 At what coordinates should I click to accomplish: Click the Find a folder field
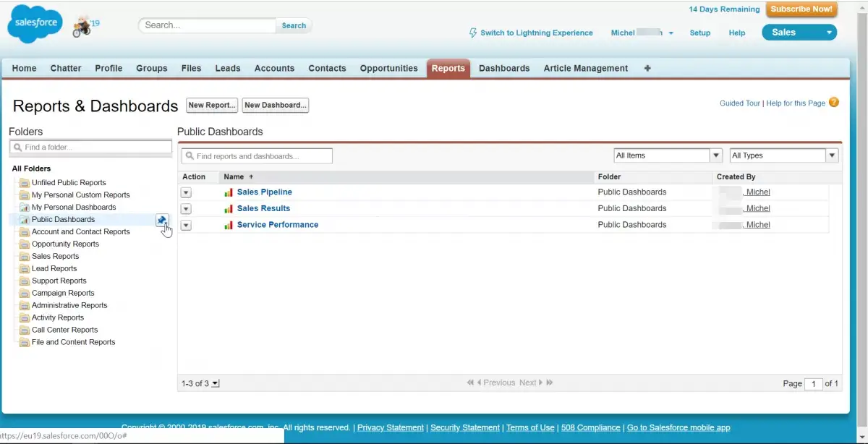click(90, 147)
